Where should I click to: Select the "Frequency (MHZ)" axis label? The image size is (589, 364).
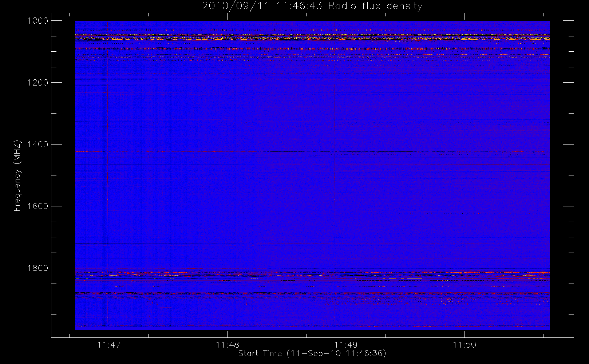pos(17,175)
